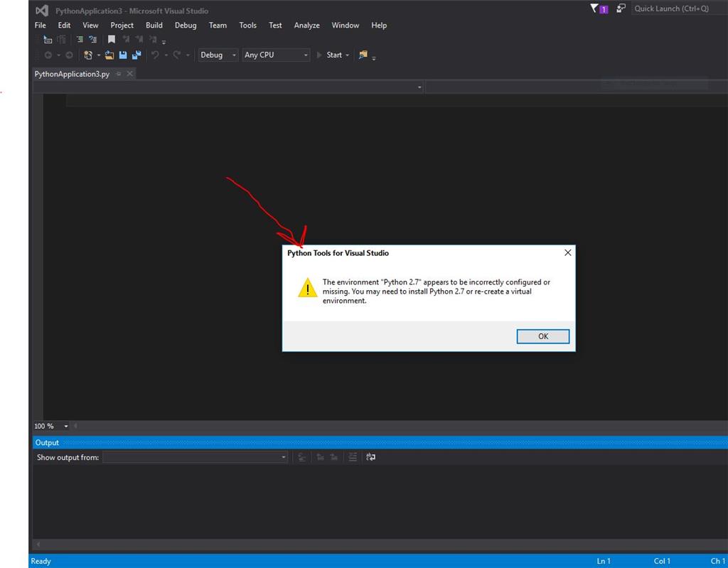Click the Find in Files icon

pyautogui.click(x=363, y=55)
